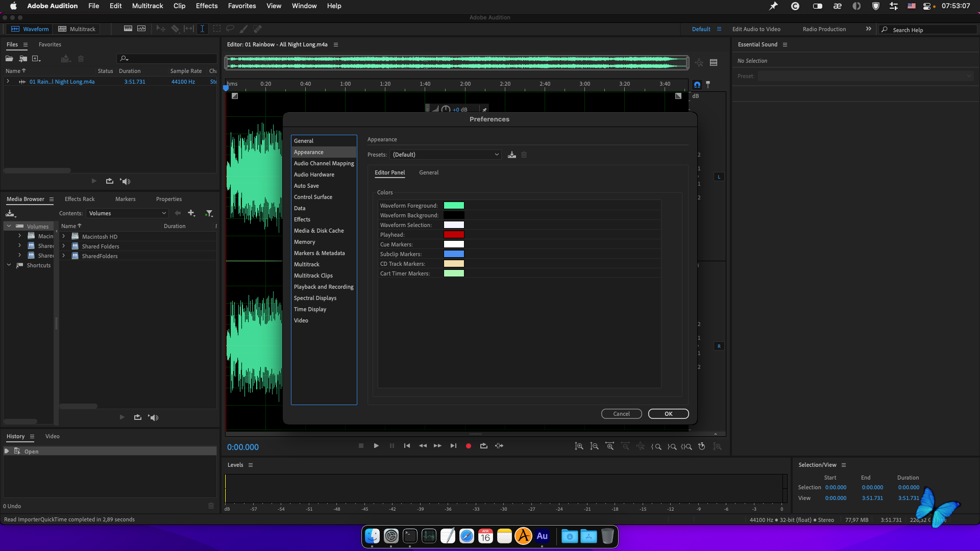Toggle the left channel L button

click(x=719, y=177)
